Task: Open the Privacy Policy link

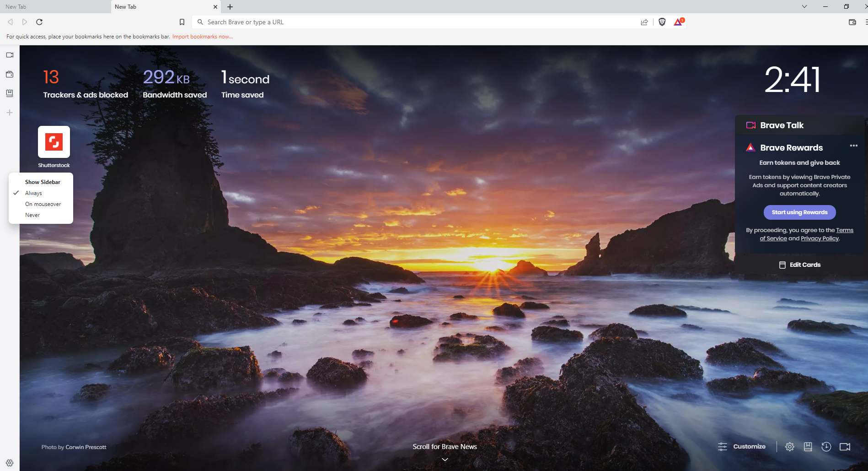Action: point(819,238)
